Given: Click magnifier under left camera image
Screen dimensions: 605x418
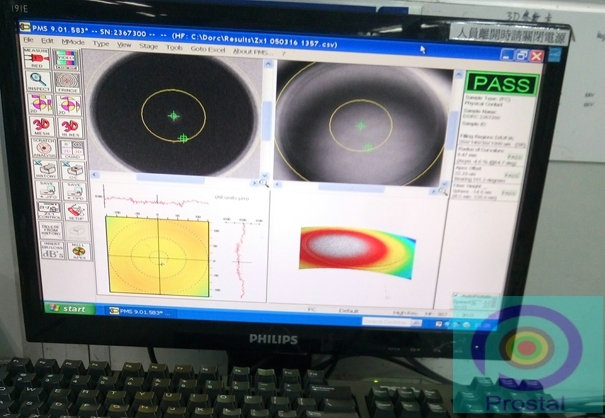Looking at the screenshot, I should click(264, 183).
